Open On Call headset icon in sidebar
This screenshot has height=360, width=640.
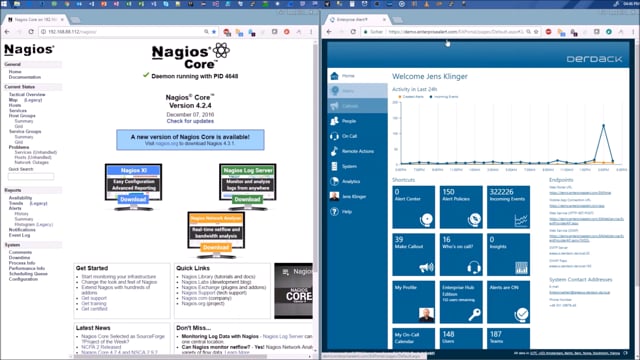coord(334,136)
